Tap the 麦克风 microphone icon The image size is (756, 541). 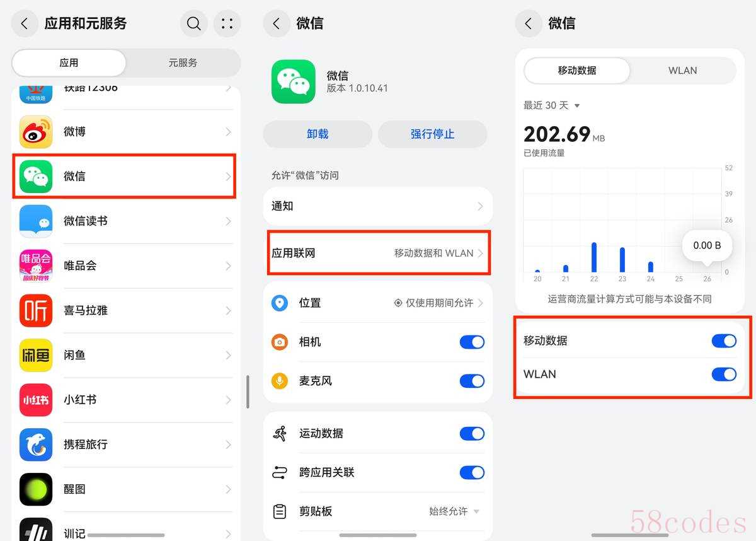point(280,381)
